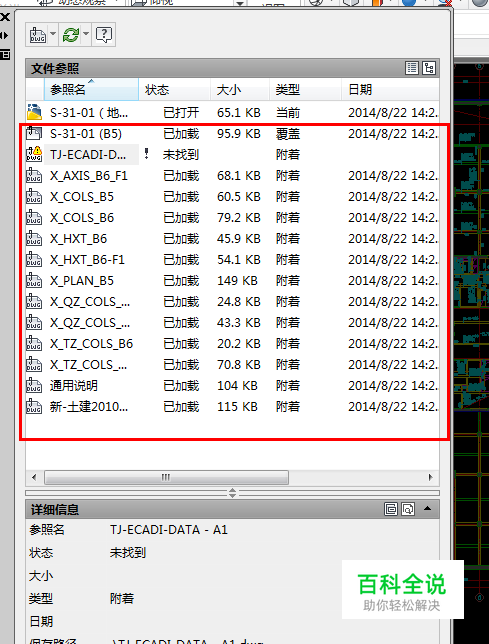Click the 95.9 KB size cell
Viewport: 489px width, 644px height.
pyautogui.click(x=239, y=133)
